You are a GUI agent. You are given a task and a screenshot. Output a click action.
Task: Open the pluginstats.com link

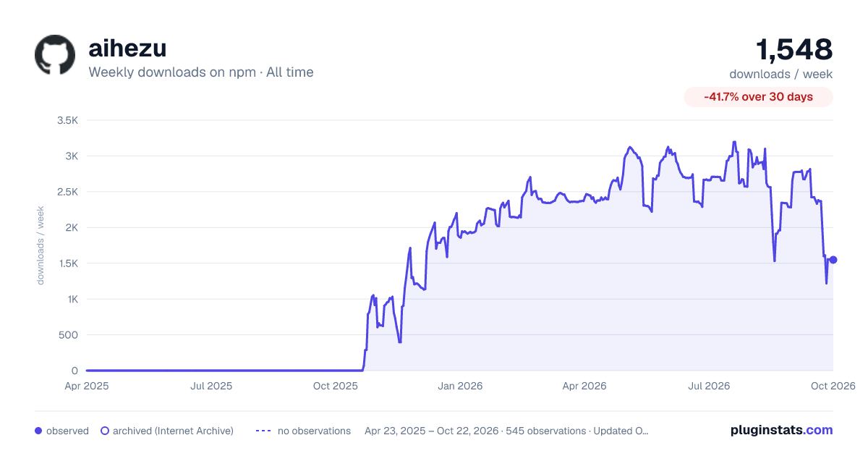[781, 430]
